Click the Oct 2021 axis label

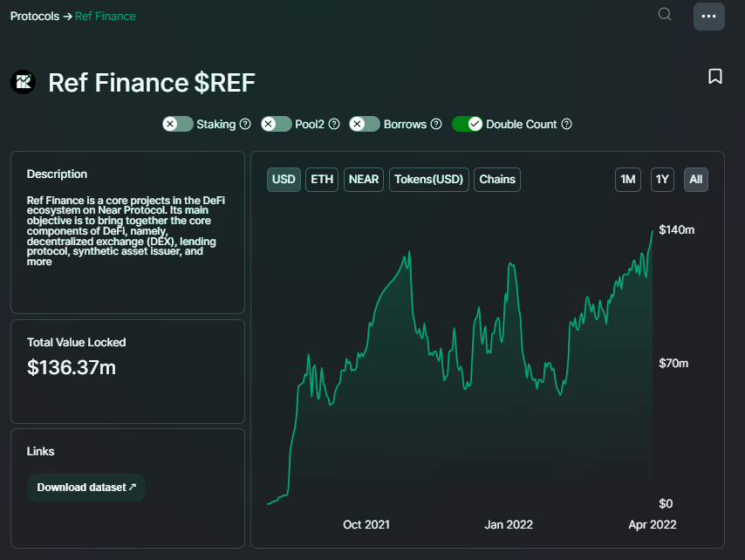pos(366,524)
